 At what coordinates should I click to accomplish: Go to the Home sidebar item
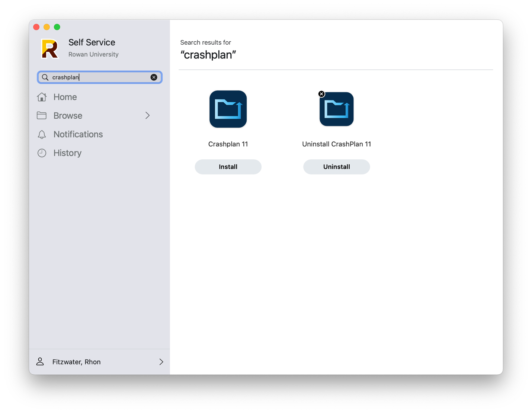pyautogui.click(x=65, y=97)
